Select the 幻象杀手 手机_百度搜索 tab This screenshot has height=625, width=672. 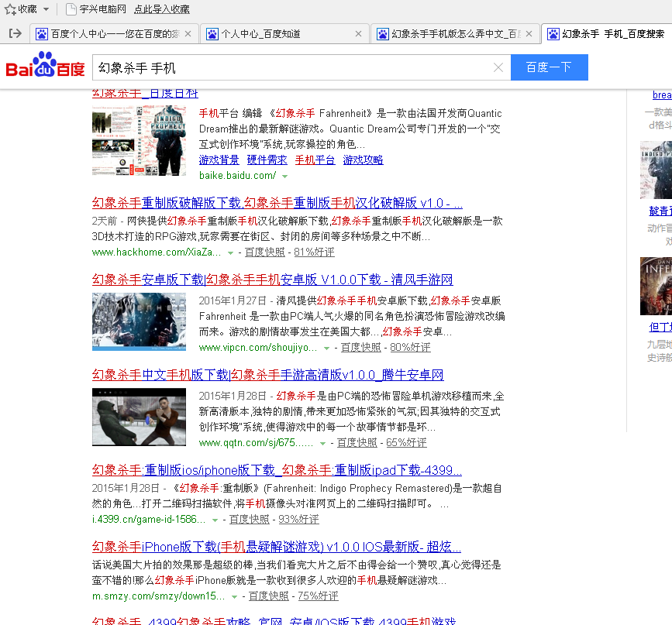[x=606, y=34]
